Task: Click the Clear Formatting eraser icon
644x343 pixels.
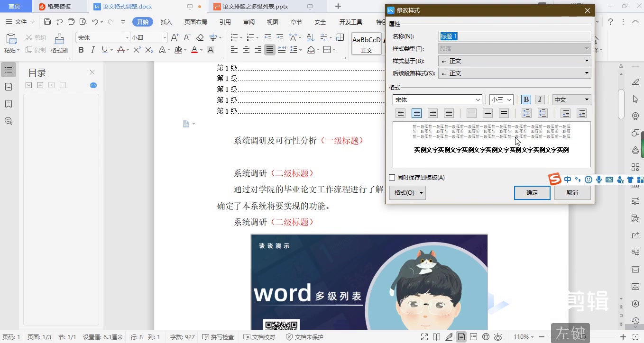Action: (x=200, y=37)
